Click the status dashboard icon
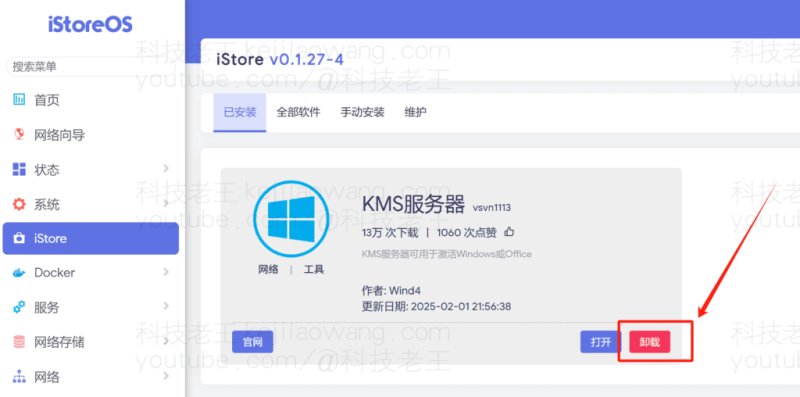 [x=19, y=169]
